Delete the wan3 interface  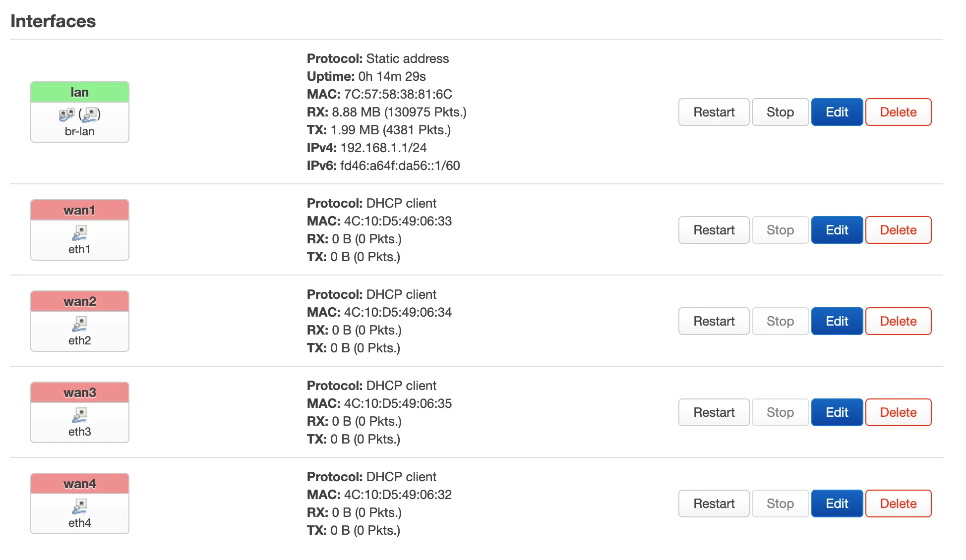click(898, 412)
